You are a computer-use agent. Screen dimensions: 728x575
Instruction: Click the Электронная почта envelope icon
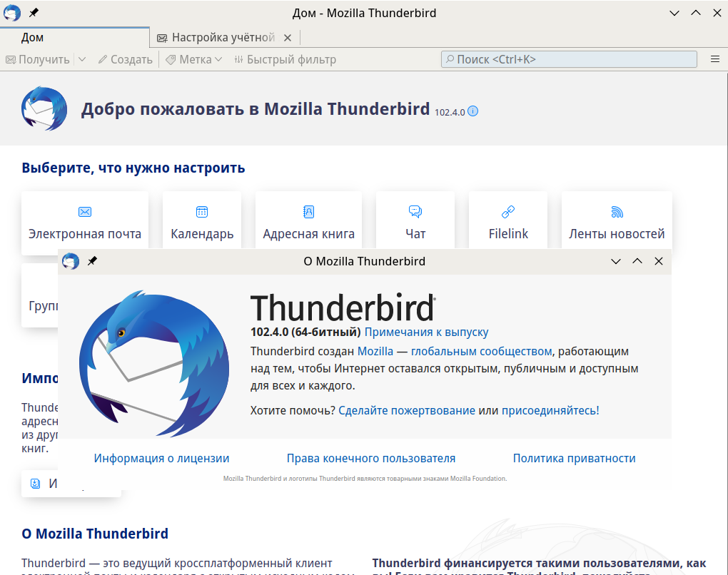coord(85,212)
